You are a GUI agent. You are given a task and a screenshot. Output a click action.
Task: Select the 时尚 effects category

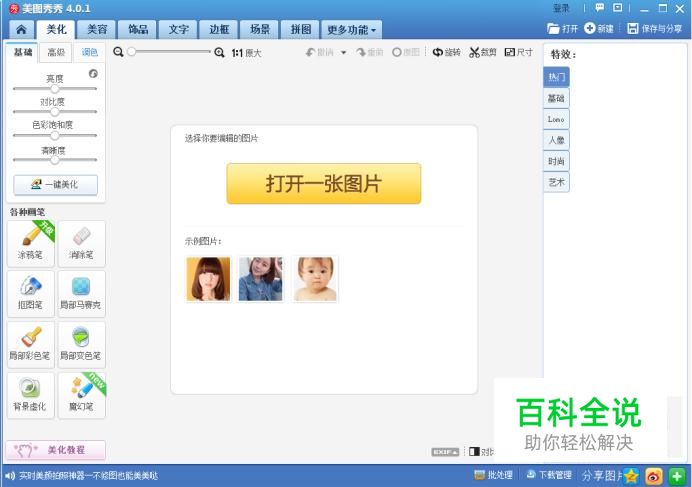(556, 161)
